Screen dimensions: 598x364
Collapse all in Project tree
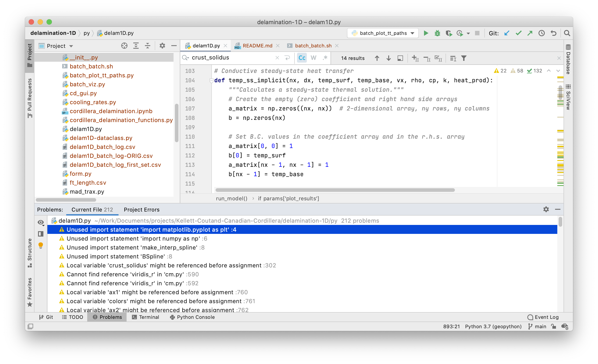(148, 46)
